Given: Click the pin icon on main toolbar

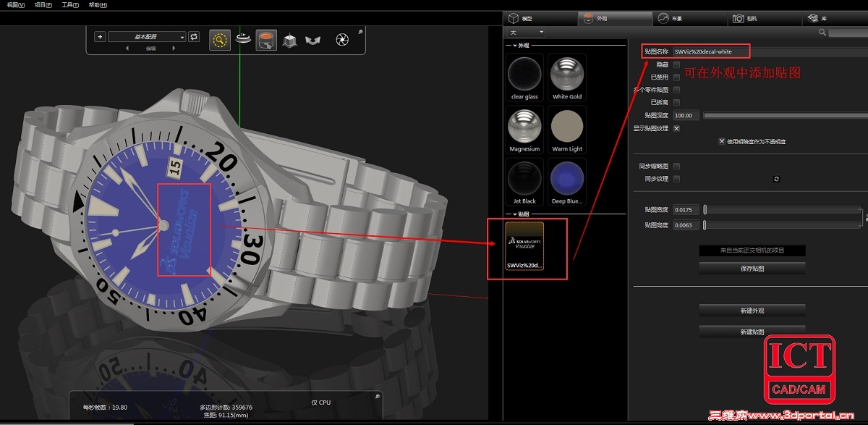Looking at the screenshot, I should click(x=359, y=32).
